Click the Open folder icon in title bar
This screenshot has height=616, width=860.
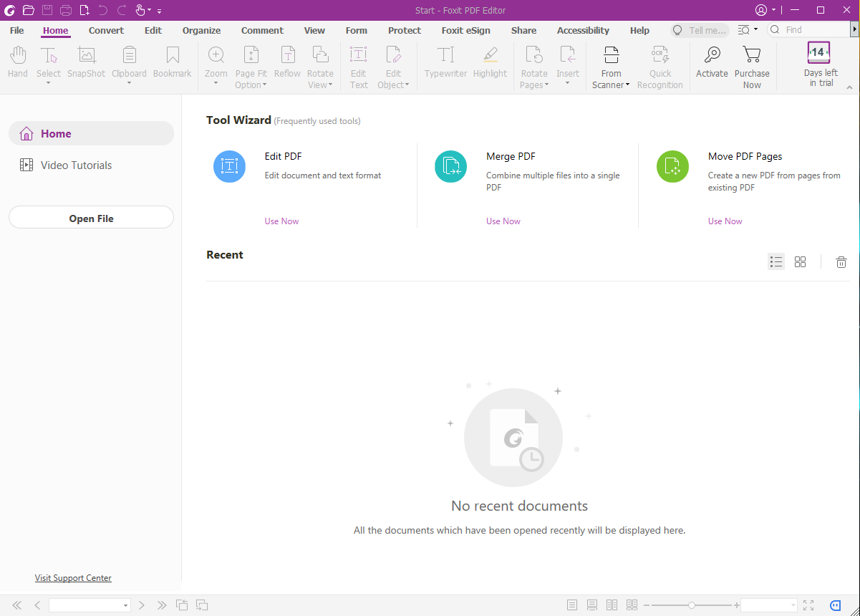29,10
